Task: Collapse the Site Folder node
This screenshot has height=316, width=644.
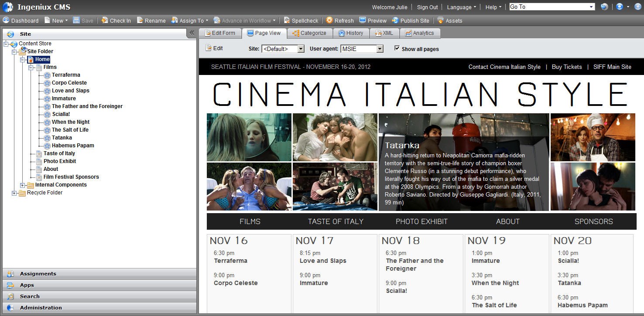Action: click(x=14, y=52)
